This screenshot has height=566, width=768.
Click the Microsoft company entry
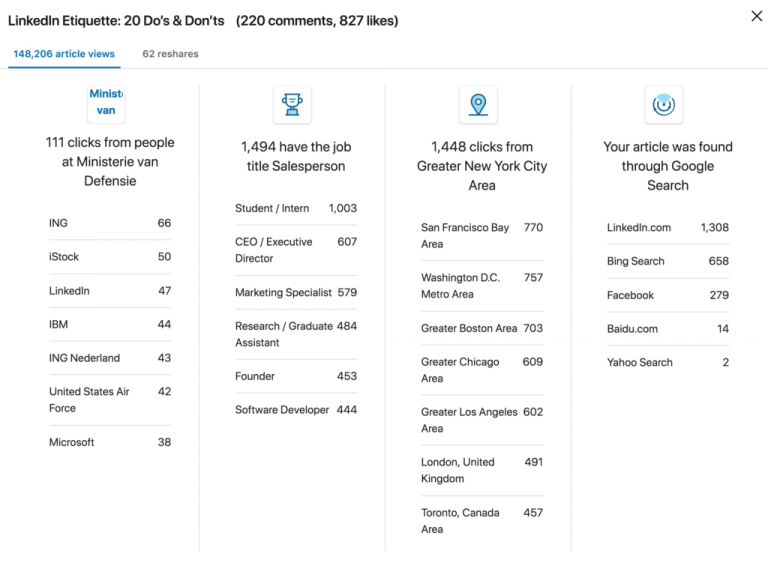[x=110, y=442]
